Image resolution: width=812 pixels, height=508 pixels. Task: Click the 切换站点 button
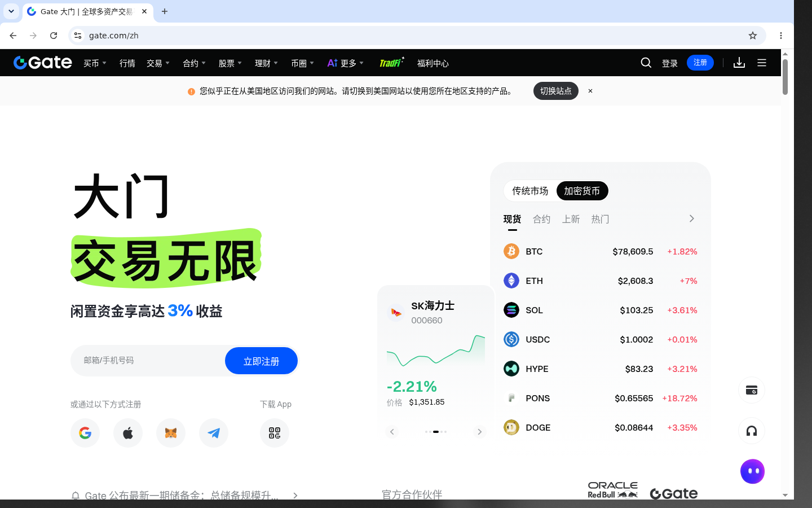click(556, 91)
